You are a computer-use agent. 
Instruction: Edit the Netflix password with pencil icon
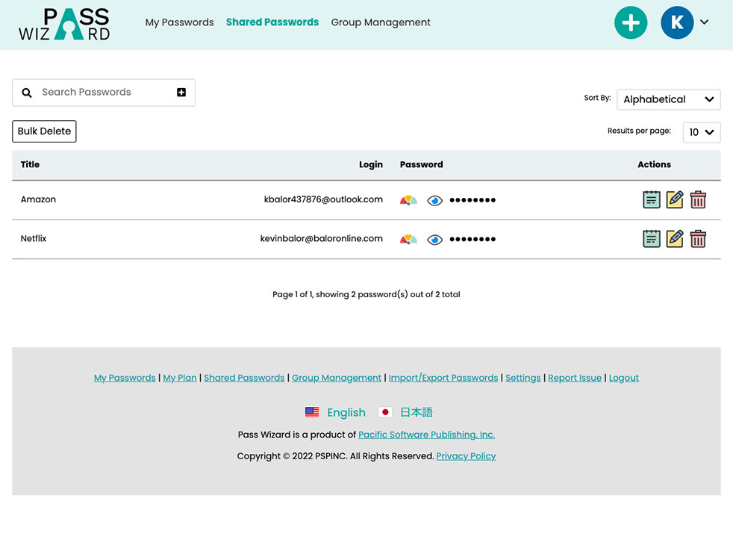pyautogui.click(x=675, y=239)
